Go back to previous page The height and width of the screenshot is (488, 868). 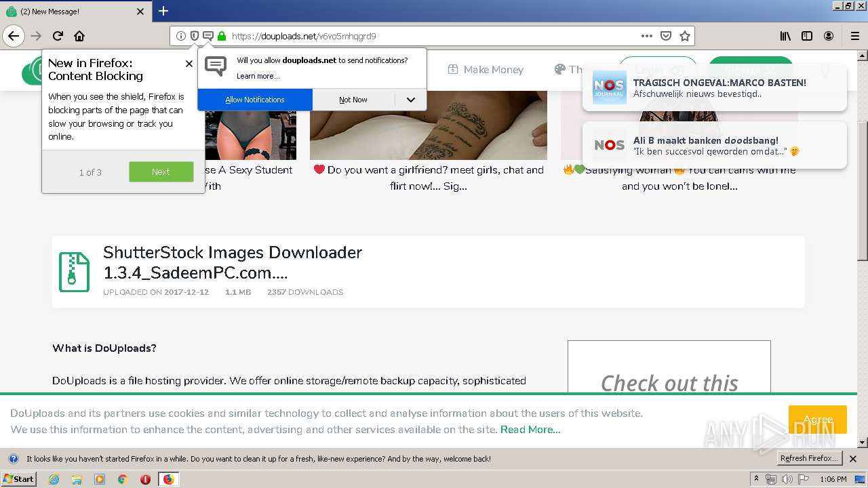(x=14, y=36)
